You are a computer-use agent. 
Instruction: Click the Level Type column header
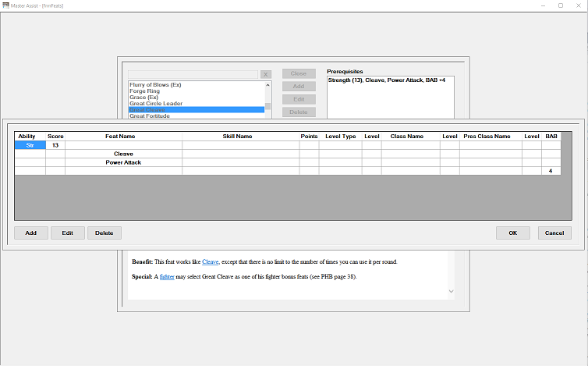click(x=341, y=137)
